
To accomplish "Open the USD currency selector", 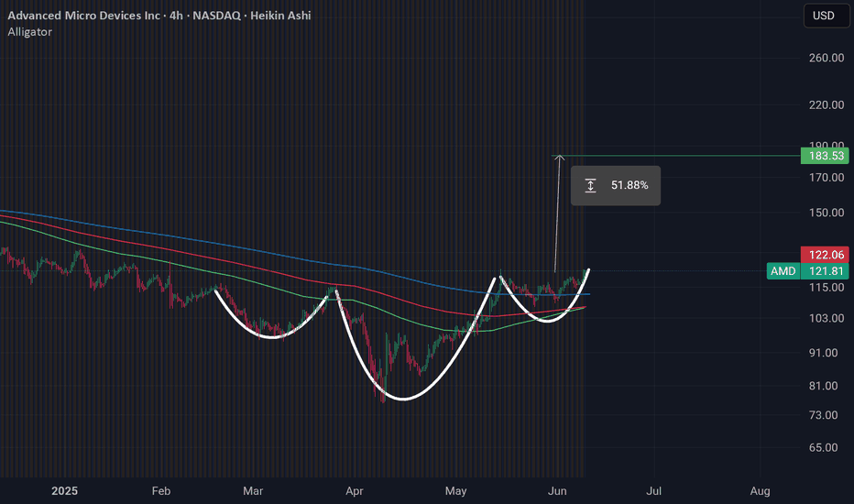I will [x=826, y=16].
